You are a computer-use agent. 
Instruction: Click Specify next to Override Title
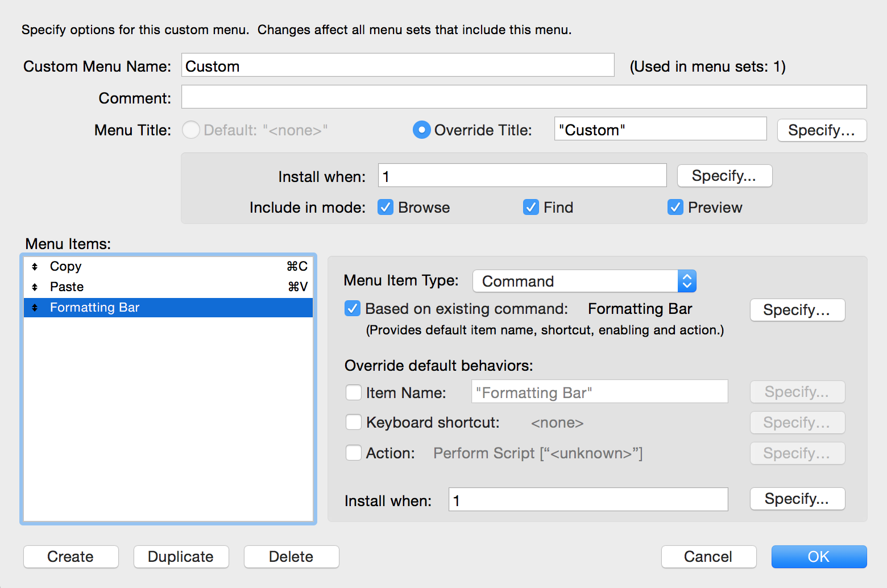click(x=822, y=130)
